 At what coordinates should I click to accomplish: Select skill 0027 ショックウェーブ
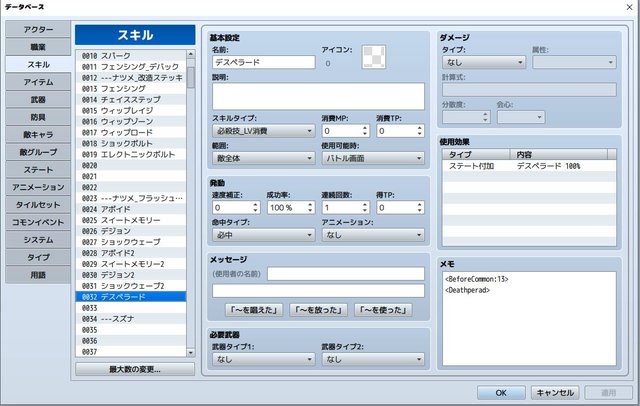click(131, 242)
